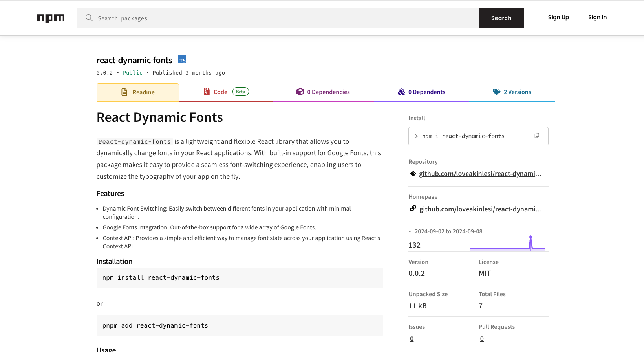Click 'Published 3 months ago' text
The height and width of the screenshot is (352, 644).
(x=189, y=73)
